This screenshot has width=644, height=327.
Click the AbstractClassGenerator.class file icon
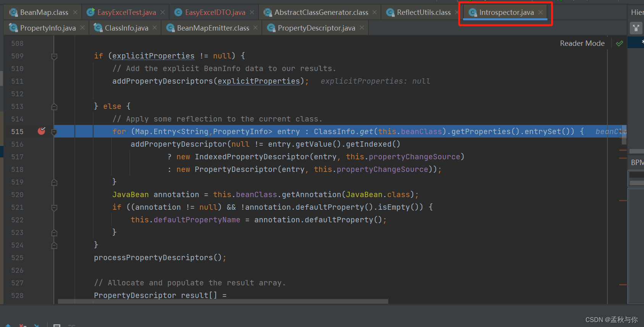click(268, 13)
